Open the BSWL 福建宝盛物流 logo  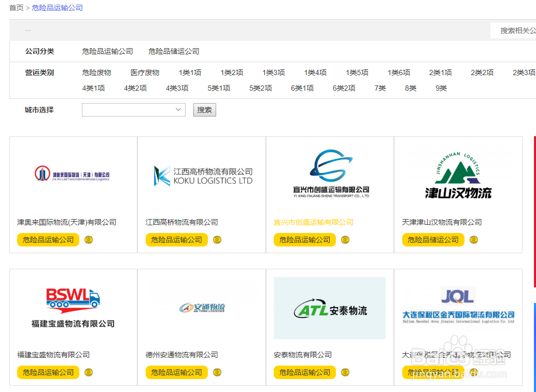pos(73,308)
